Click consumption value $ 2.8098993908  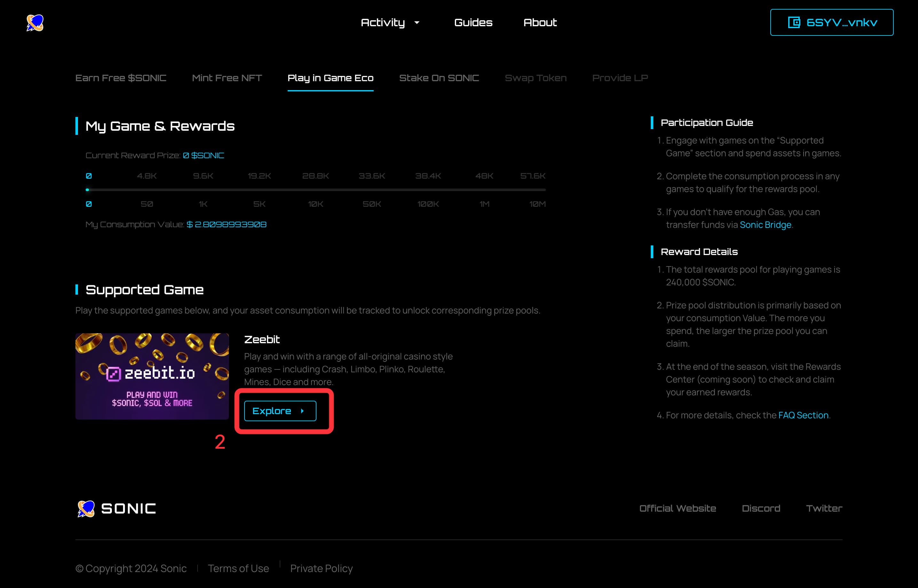(226, 225)
